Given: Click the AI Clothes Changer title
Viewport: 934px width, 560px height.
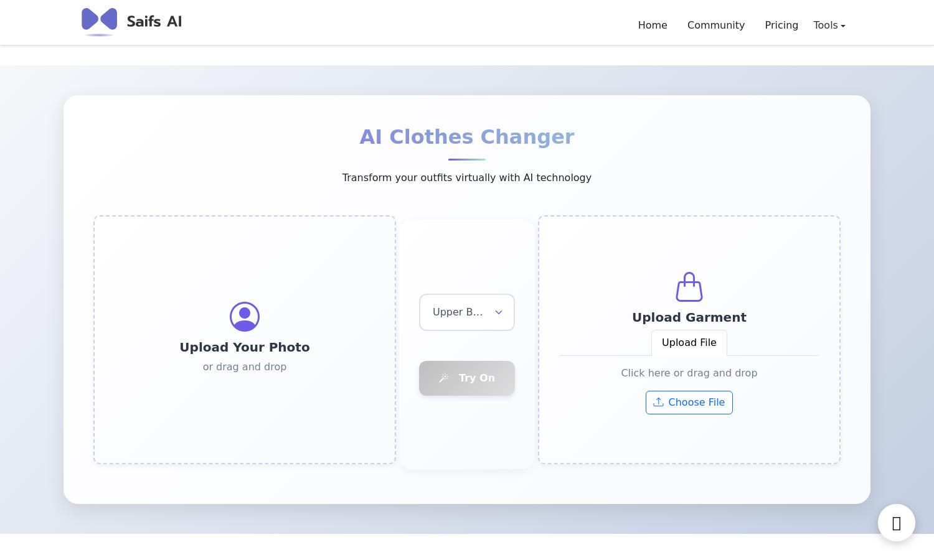Looking at the screenshot, I should click(x=467, y=137).
